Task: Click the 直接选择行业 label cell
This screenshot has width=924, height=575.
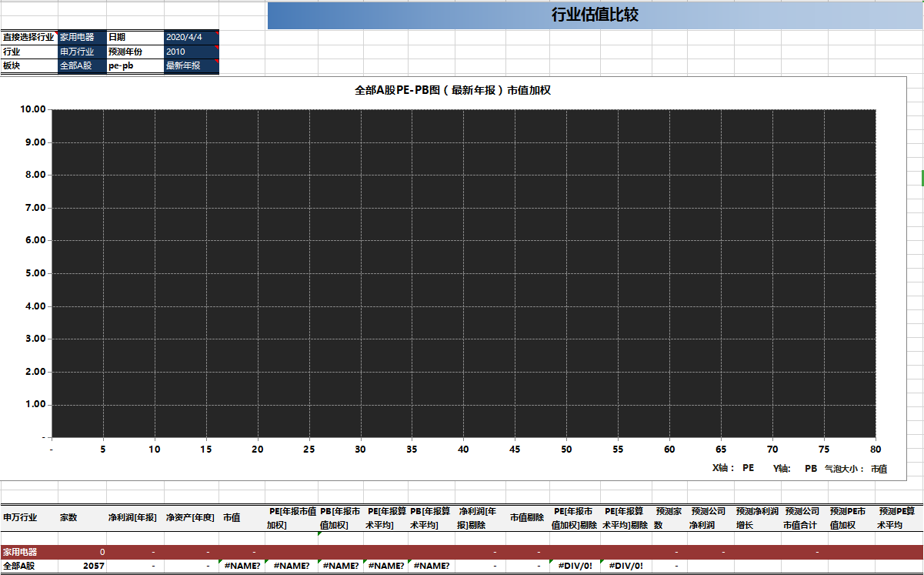Action: pos(29,37)
